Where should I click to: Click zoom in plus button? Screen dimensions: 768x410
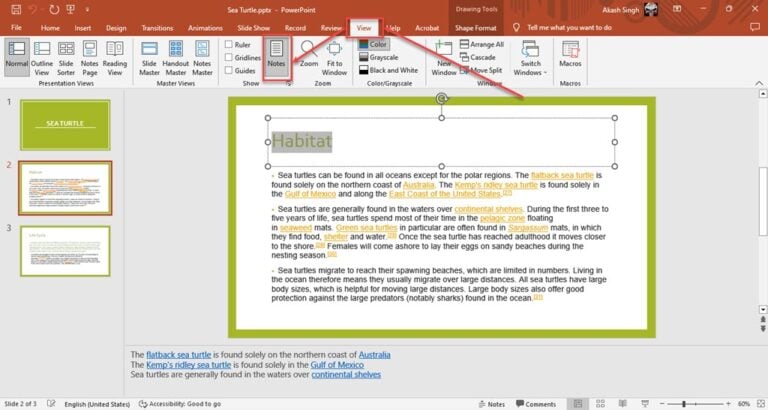(728, 404)
